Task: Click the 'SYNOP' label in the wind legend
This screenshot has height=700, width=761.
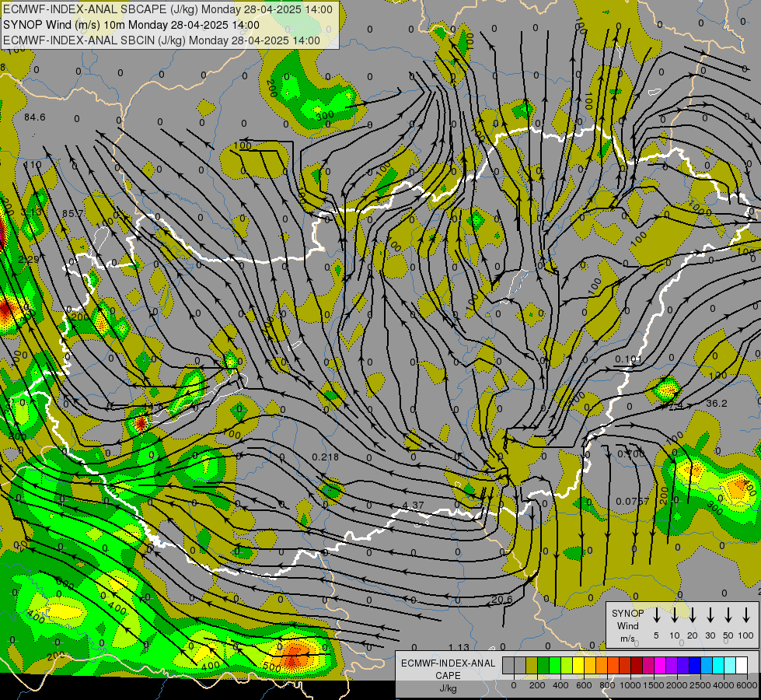Action: pos(627,614)
